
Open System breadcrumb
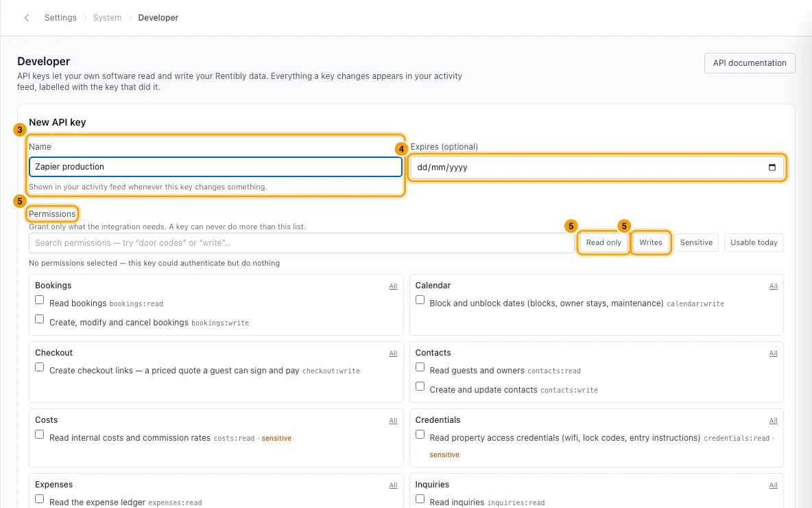coord(107,18)
